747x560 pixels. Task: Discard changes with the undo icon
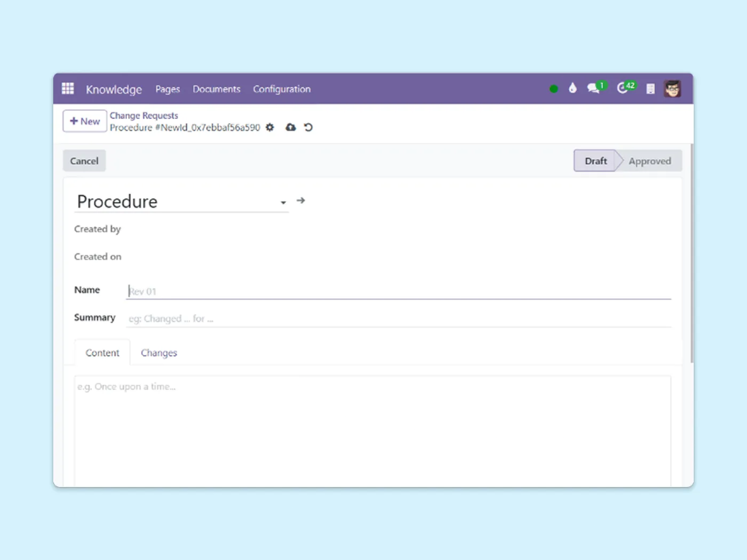click(x=309, y=128)
